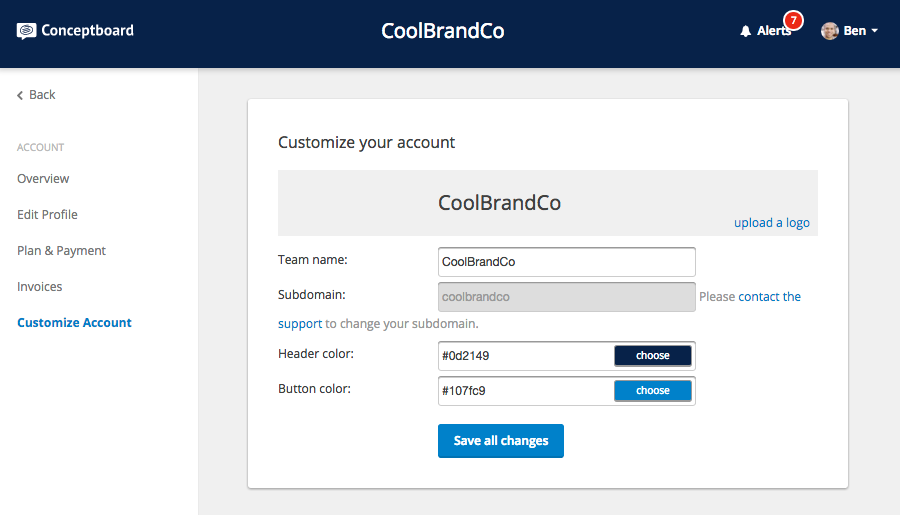The width and height of the screenshot is (900, 515).
Task: Click the Conceptboard logo icon
Action: (26, 31)
